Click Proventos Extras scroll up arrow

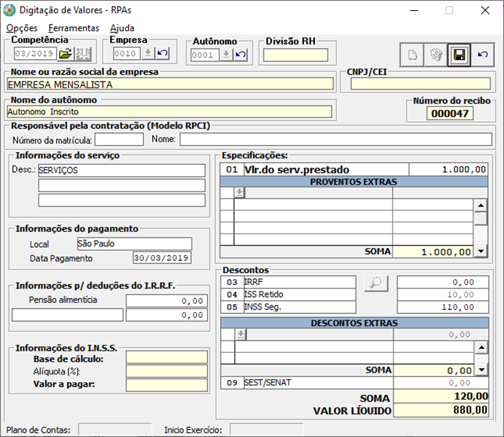[x=481, y=205]
